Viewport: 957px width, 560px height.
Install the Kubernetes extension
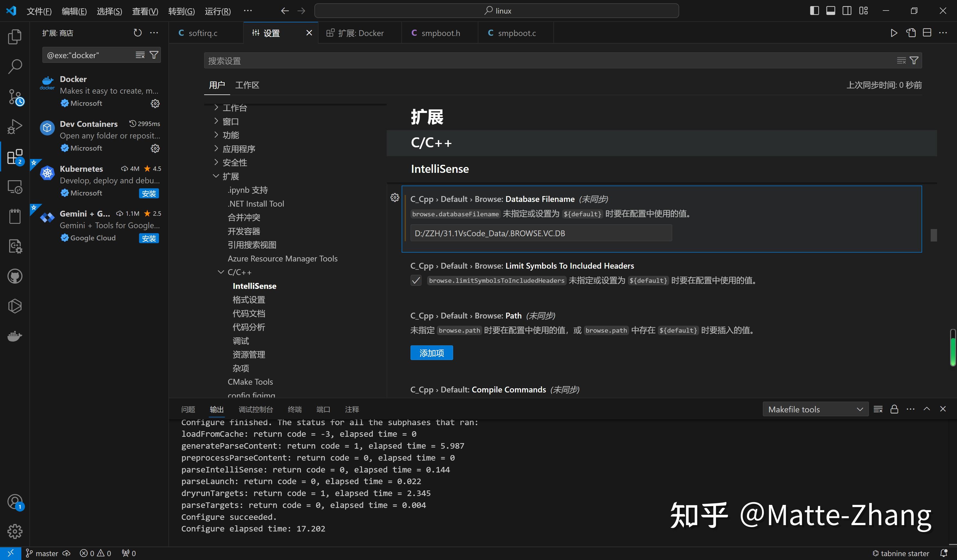148,193
